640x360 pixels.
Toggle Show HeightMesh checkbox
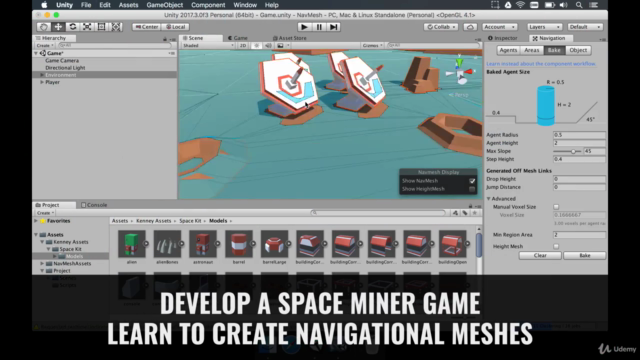(x=472, y=189)
